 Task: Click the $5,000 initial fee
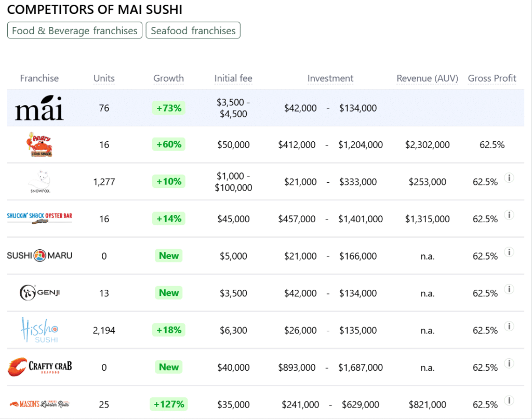(233, 256)
